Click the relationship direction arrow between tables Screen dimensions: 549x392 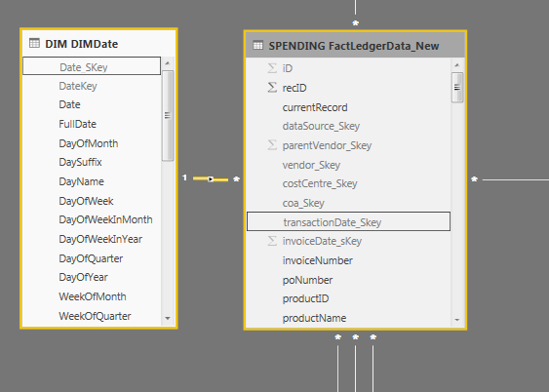[211, 179]
